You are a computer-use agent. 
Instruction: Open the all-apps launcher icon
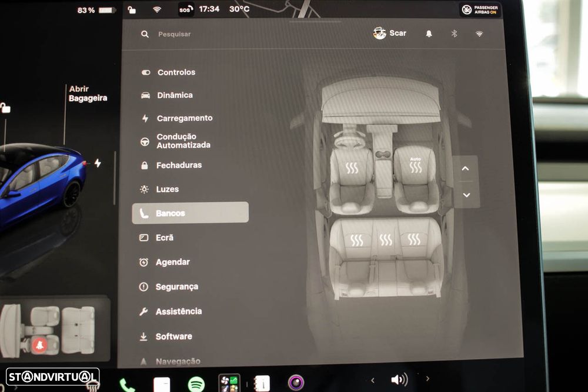[229, 383]
